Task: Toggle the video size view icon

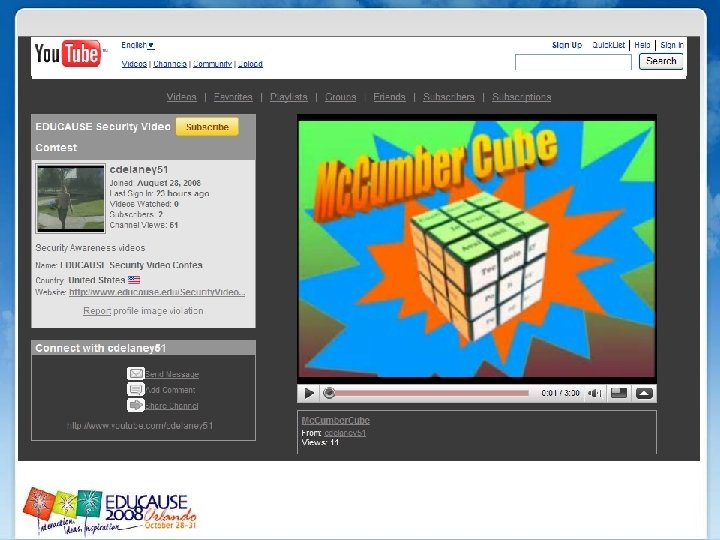Action: click(x=619, y=394)
